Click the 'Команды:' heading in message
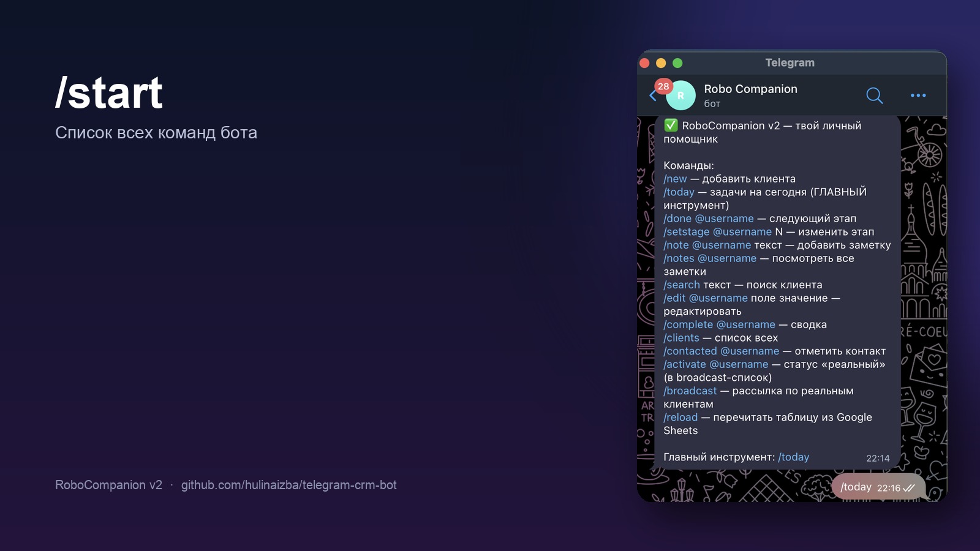 coord(688,165)
